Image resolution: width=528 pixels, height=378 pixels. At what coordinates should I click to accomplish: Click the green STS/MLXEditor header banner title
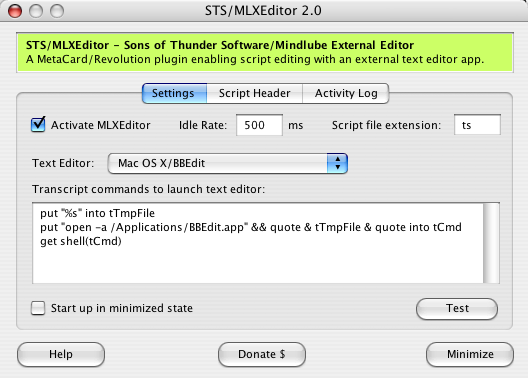pos(220,45)
